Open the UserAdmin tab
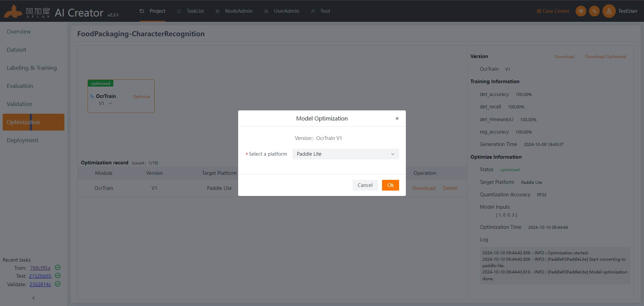This screenshot has height=306, width=644. 281,11
